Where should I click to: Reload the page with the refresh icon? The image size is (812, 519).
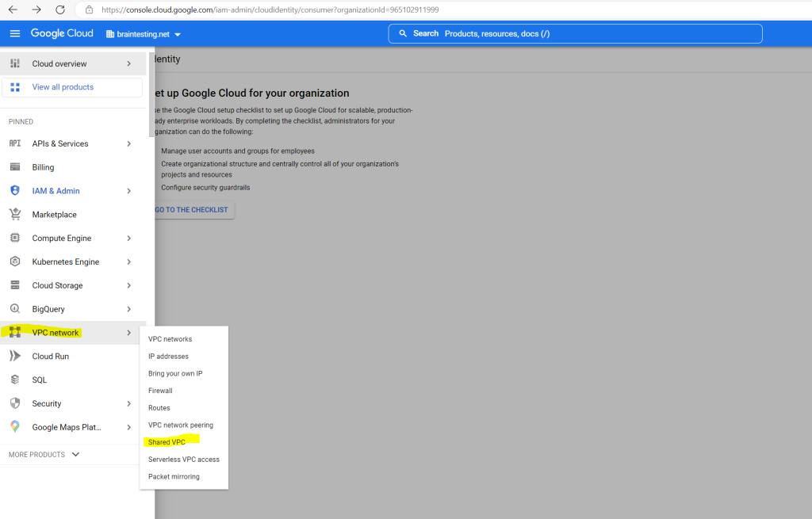60,10
